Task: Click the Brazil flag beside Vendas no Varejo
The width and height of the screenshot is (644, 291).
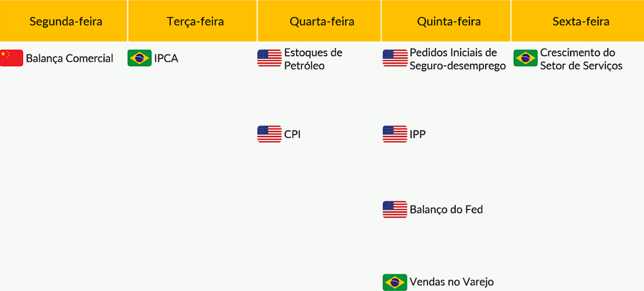Action: pos(395,282)
